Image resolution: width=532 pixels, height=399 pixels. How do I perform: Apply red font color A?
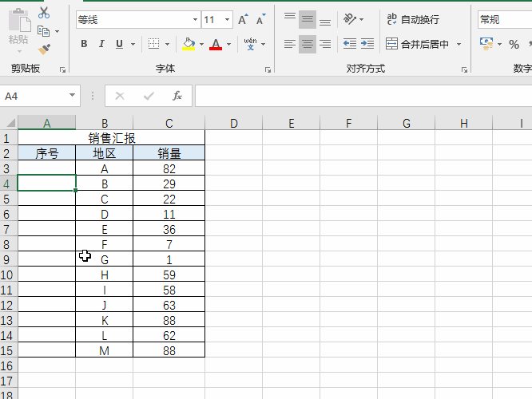pyautogui.click(x=216, y=44)
